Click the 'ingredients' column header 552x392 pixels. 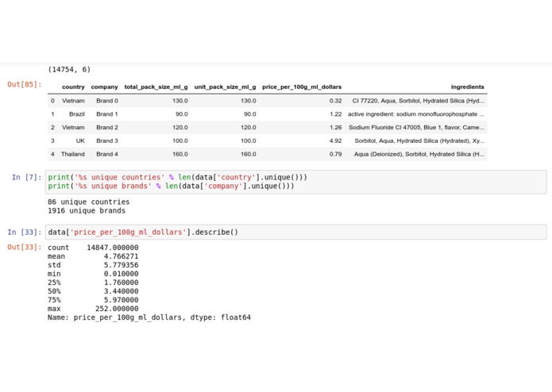tap(468, 86)
